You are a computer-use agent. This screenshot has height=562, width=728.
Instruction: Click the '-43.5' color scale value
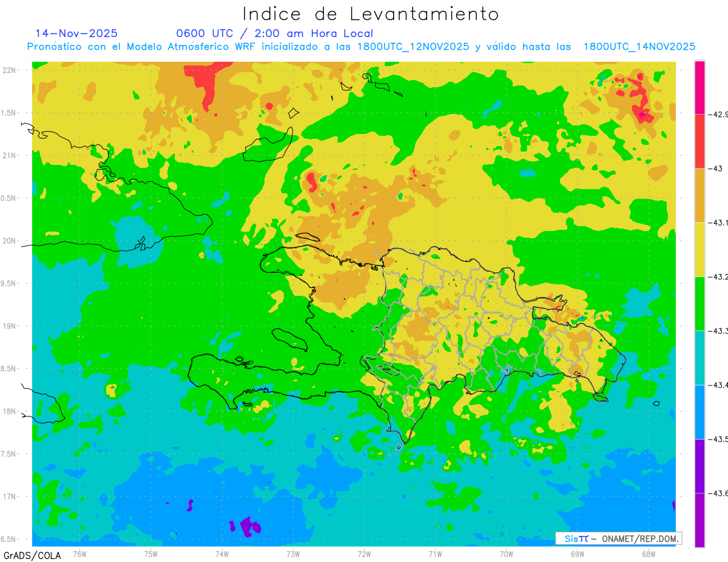tap(718, 439)
